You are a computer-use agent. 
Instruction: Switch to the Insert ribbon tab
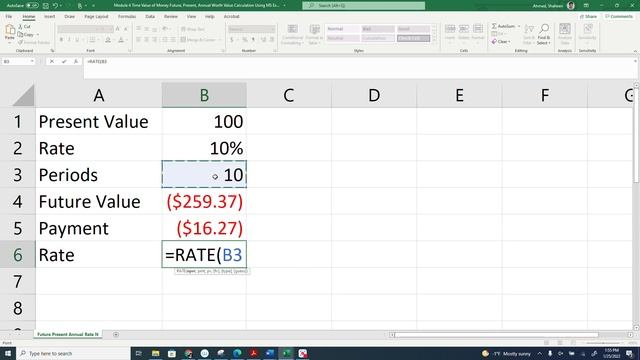coord(49,17)
